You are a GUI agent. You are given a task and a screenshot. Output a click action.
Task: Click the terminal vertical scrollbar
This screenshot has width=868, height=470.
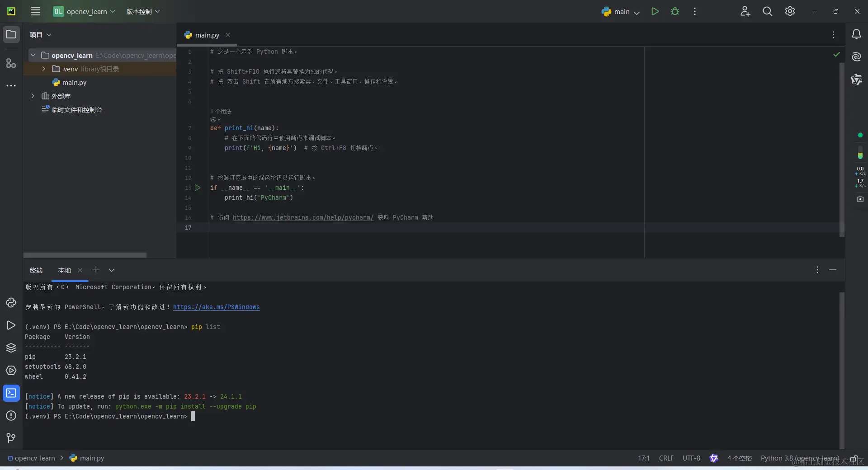842,370
